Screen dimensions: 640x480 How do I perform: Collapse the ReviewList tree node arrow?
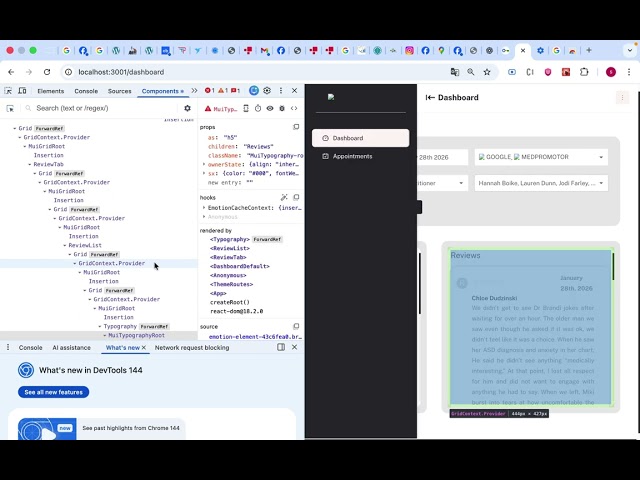(x=65, y=245)
